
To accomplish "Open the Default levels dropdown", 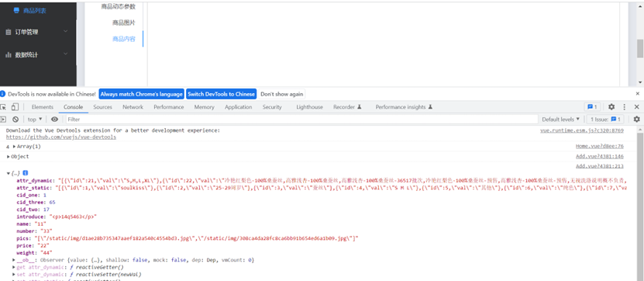I will (561, 120).
